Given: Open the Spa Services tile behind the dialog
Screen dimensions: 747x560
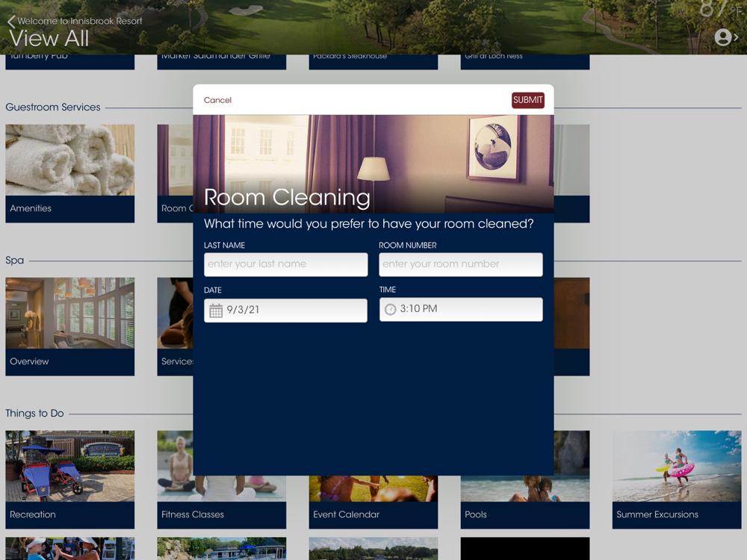Looking at the screenshot, I should click(175, 327).
